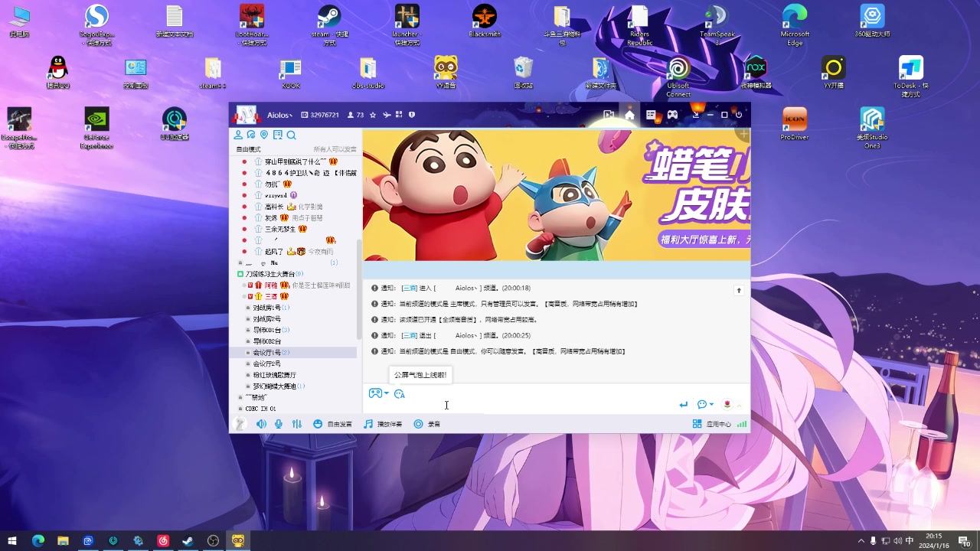
Task: Click the game controller icon above chat input
Action: [374, 393]
